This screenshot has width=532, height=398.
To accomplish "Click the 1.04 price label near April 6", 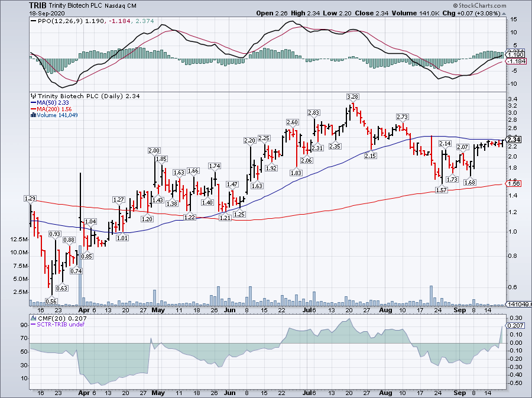I will tap(90, 221).
